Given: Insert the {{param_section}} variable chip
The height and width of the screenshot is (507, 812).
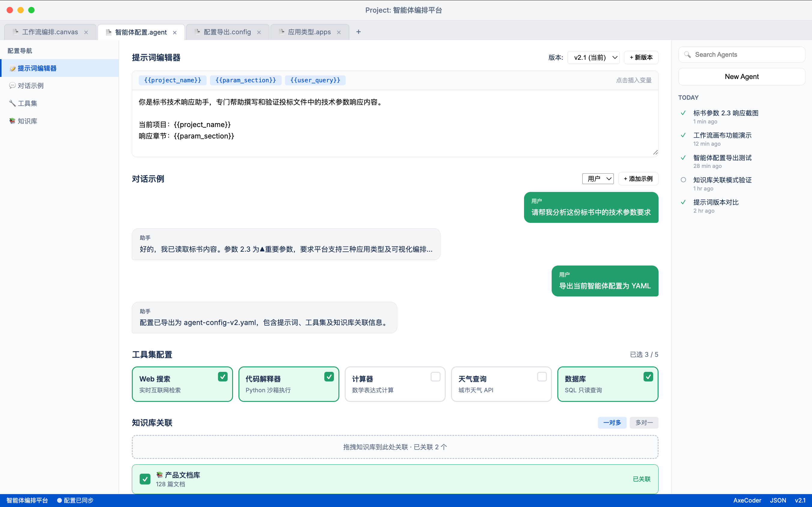Looking at the screenshot, I should (245, 80).
